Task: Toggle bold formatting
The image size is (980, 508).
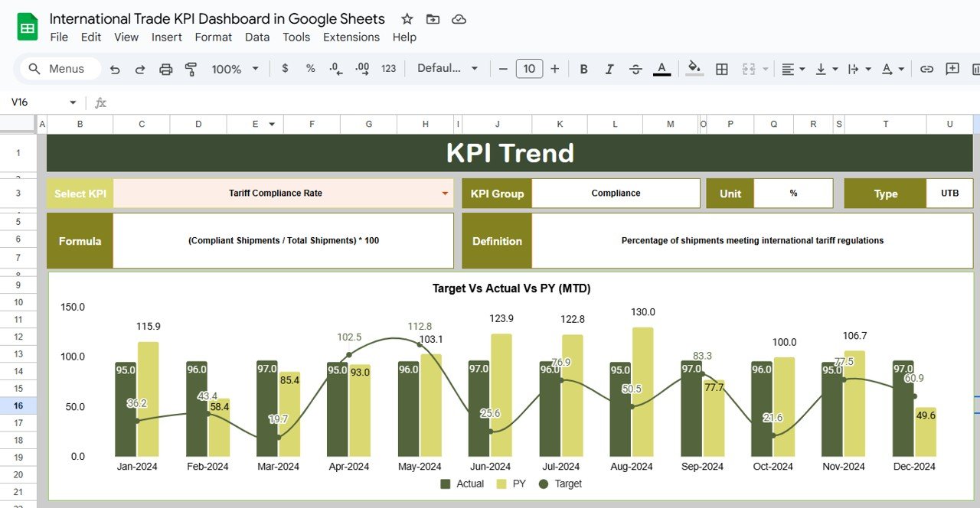Action: point(583,69)
